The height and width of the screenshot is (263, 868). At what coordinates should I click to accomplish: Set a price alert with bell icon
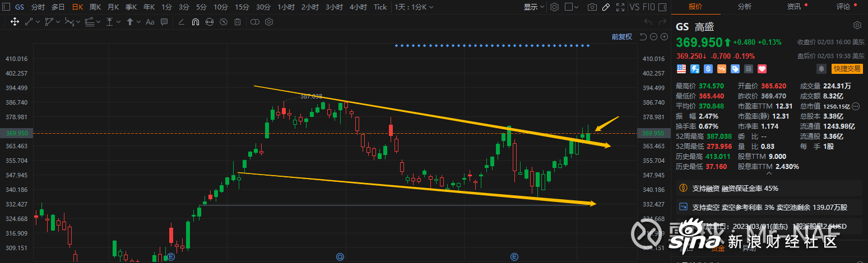coord(821,69)
